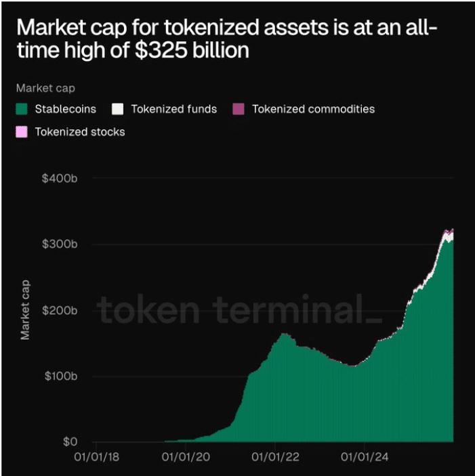The width and height of the screenshot is (475, 476).
Task: Click the white Tokenized funds legend swatch
Action: pos(118,109)
